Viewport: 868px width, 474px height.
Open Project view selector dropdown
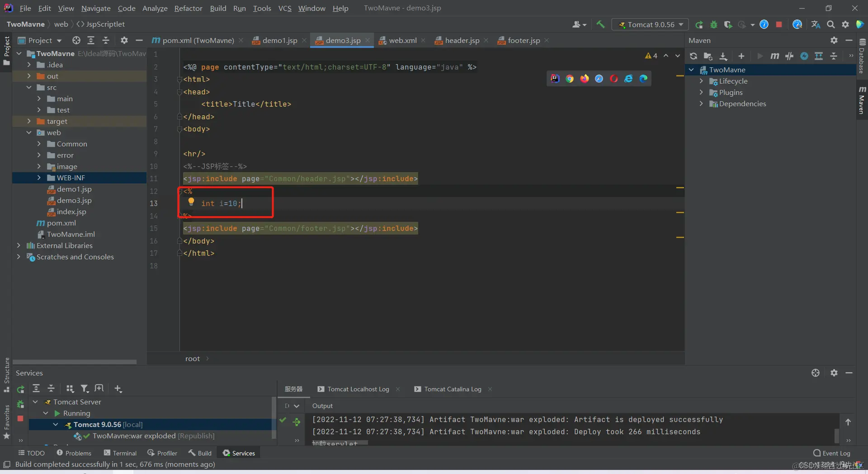(40, 40)
